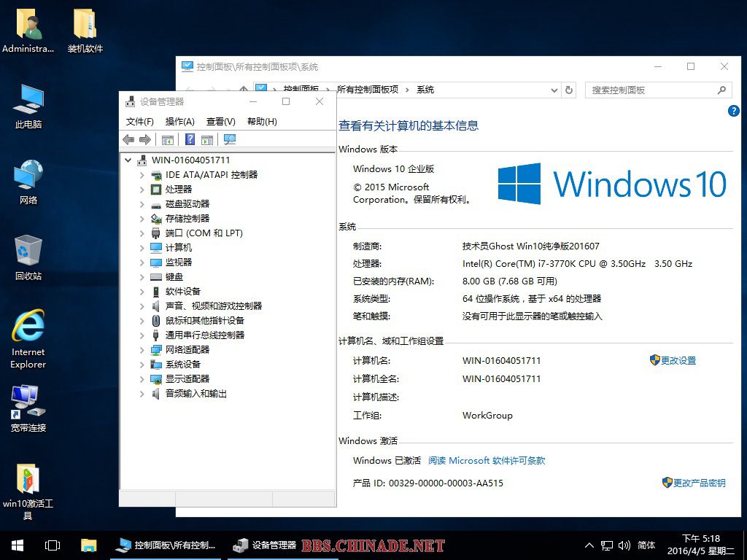Click 所有控制面板项 in the breadcrumb

click(x=368, y=90)
